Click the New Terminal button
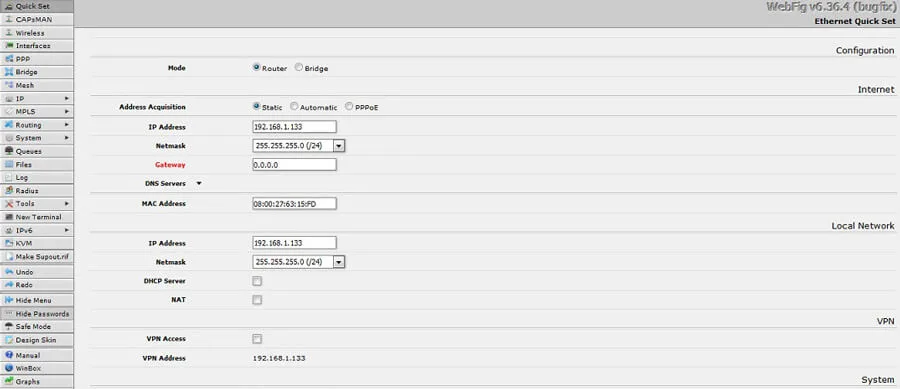Viewport: 900px width, 389px height. [37, 217]
